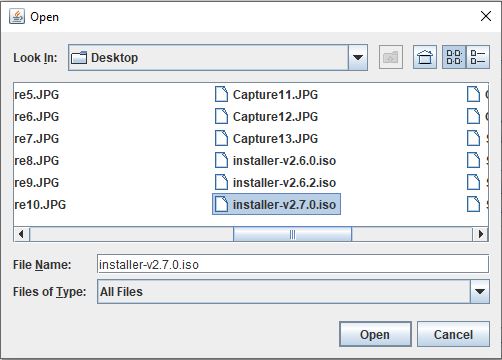Viewport: 502px width, 360px height.
Task: Click the horizontal scrollbar thumb
Action: pos(292,234)
